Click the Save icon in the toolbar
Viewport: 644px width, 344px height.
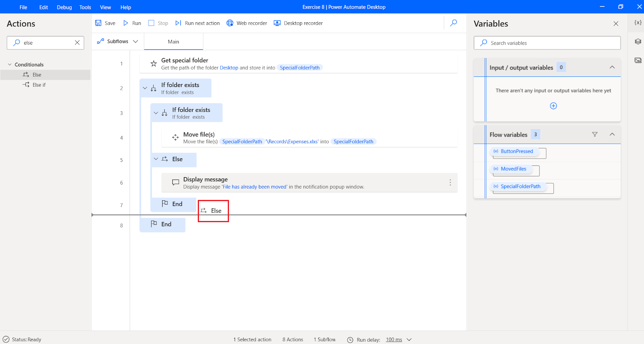click(98, 23)
